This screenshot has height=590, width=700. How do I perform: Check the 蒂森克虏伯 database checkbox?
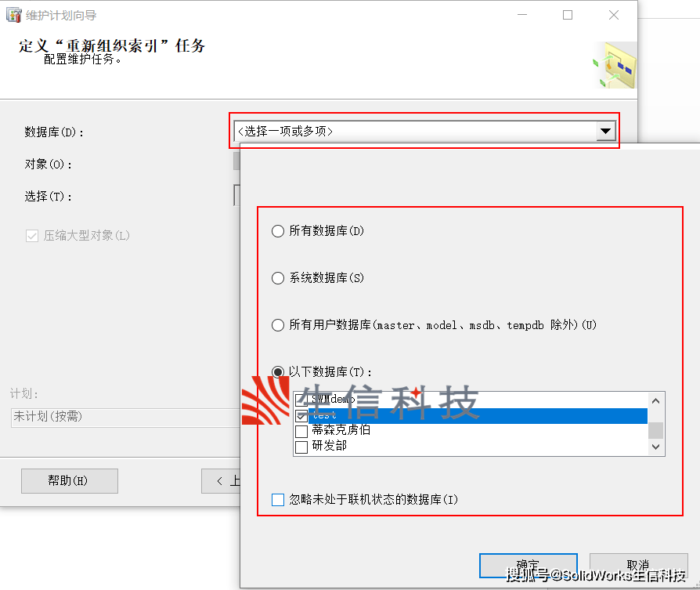pos(301,431)
